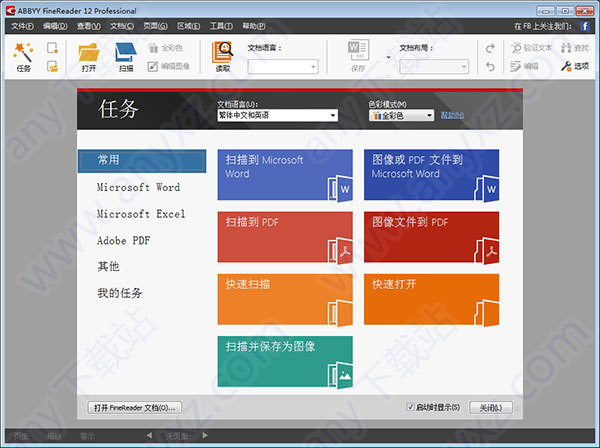Start scanning with the Scan toolbar icon
600x448 pixels.
point(126,52)
